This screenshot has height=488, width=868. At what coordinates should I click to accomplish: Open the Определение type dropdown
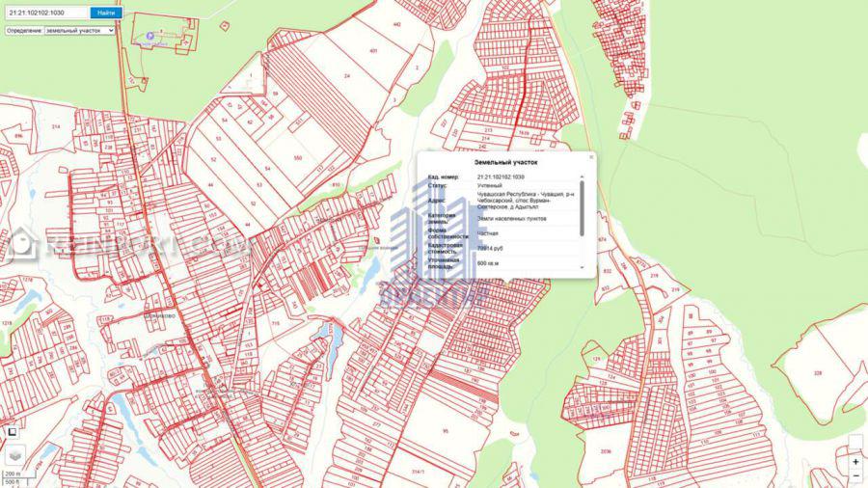click(x=79, y=31)
